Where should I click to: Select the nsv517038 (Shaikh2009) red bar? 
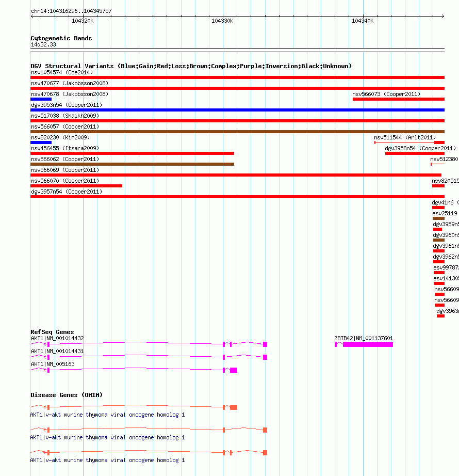coord(237,121)
